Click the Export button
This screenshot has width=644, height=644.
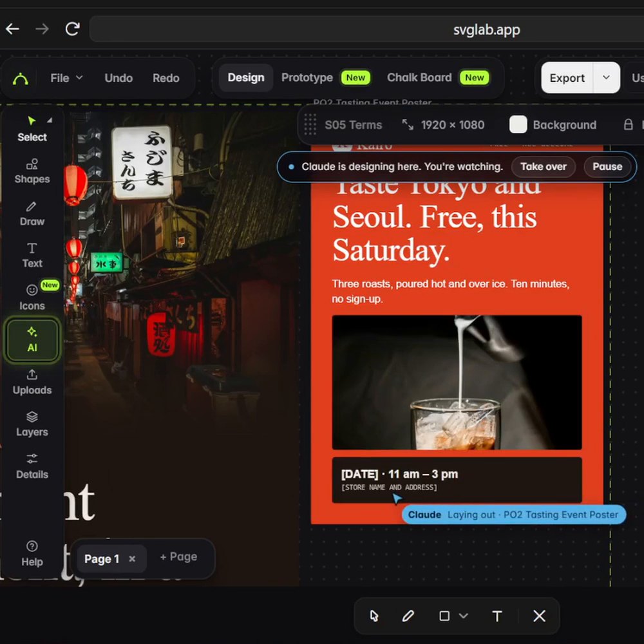tap(567, 78)
